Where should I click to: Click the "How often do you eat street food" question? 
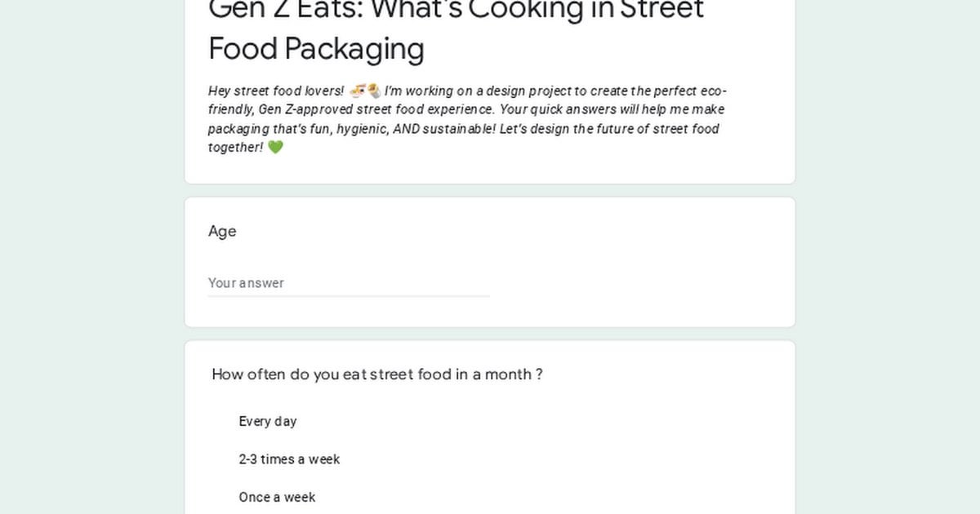tap(377, 374)
